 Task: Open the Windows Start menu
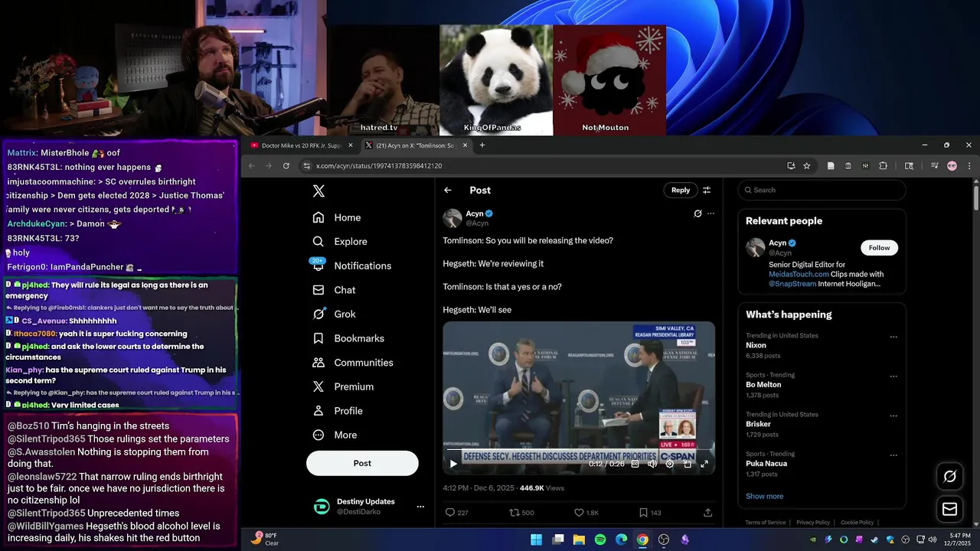[537, 540]
